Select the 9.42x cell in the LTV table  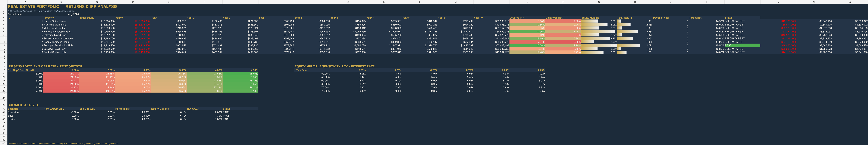coord(348,91)
